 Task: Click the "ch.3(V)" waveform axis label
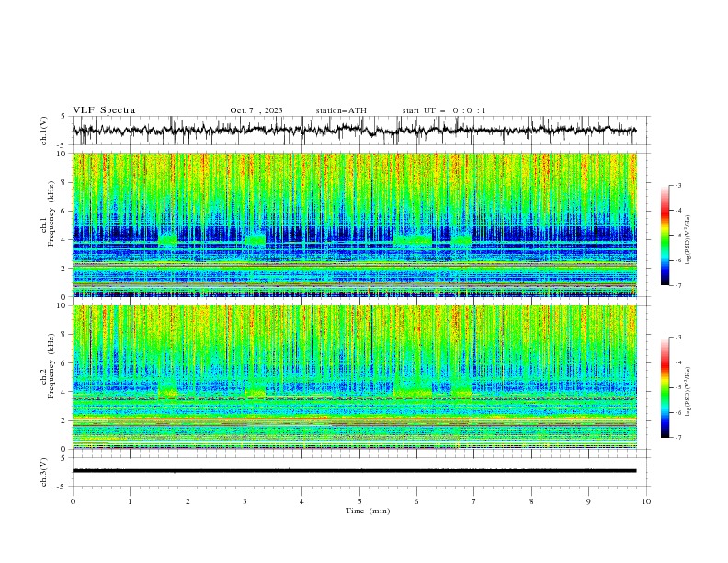click(44, 472)
